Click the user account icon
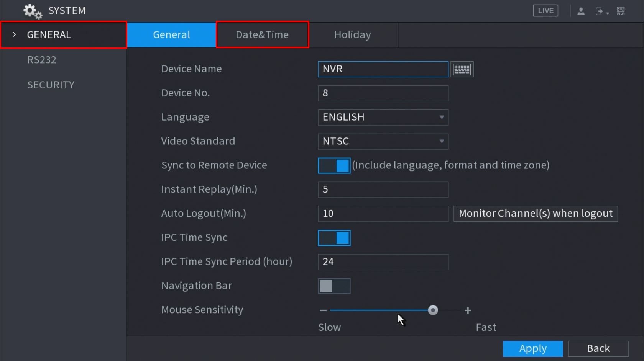 [581, 11]
